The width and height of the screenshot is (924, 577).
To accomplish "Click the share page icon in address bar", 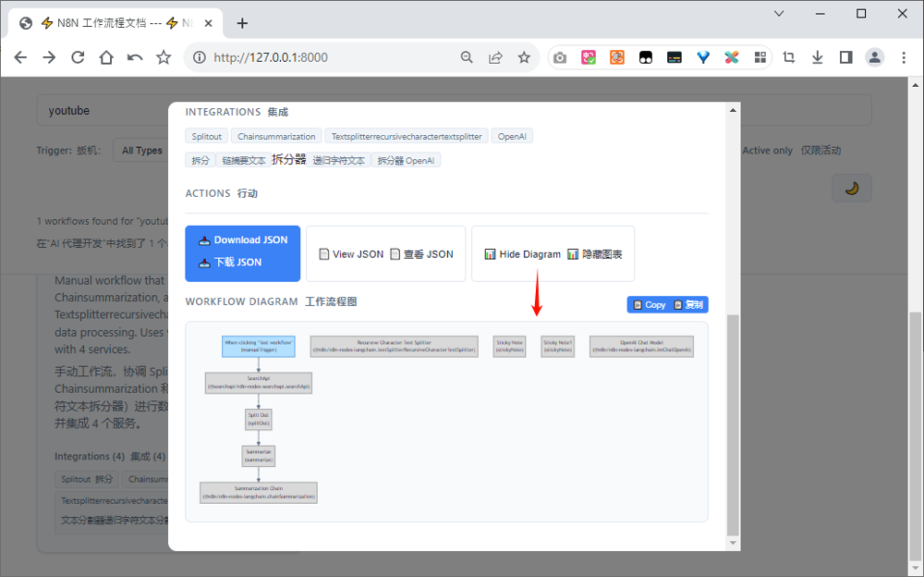I will [495, 57].
